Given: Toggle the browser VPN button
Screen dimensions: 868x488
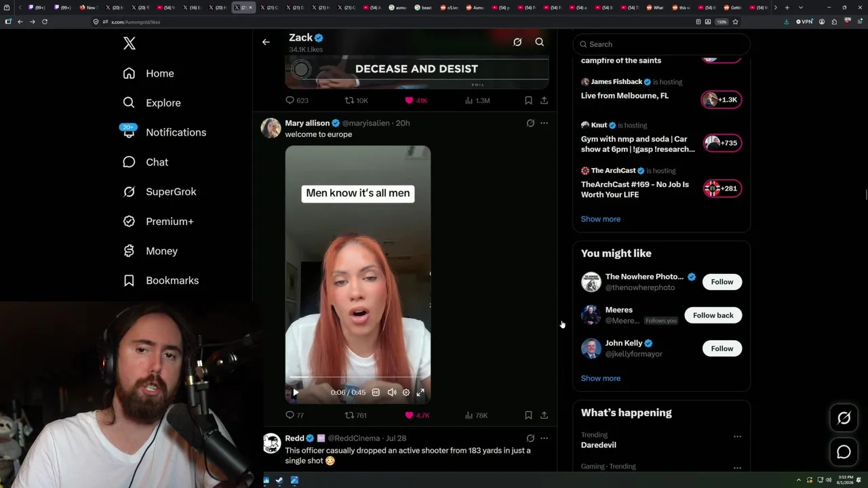Looking at the screenshot, I should 804,22.
